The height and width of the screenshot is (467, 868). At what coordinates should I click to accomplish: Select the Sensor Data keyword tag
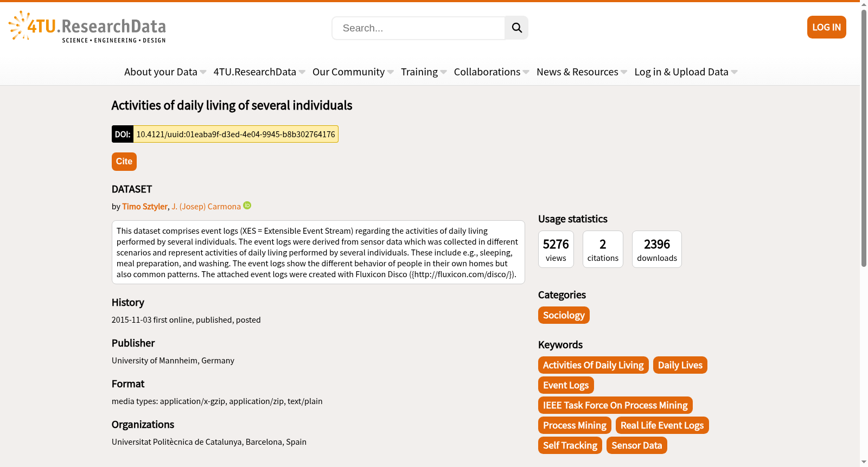click(x=637, y=445)
